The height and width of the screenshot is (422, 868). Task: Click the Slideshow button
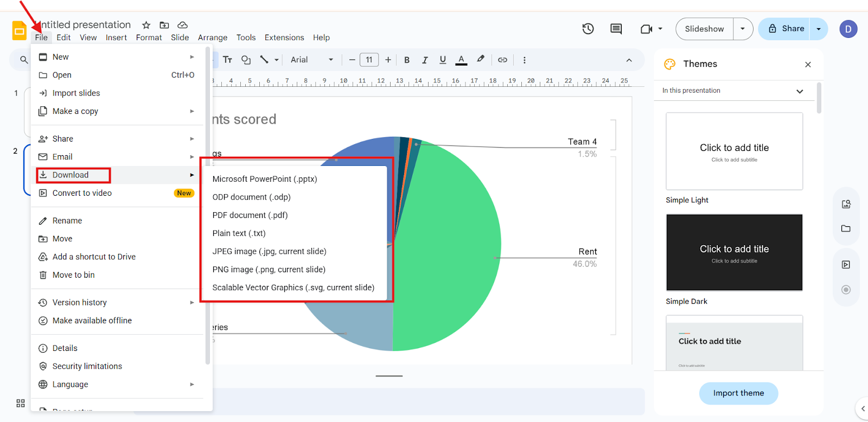(x=704, y=29)
